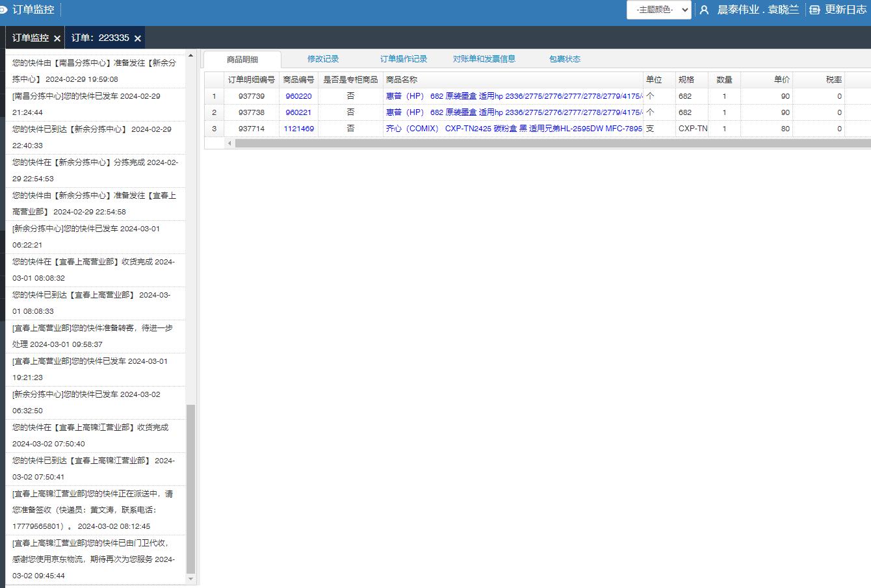Switch to the 订单监控 tab
Image resolution: width=871 pixels, height=588 pixels.
(31, 38)
